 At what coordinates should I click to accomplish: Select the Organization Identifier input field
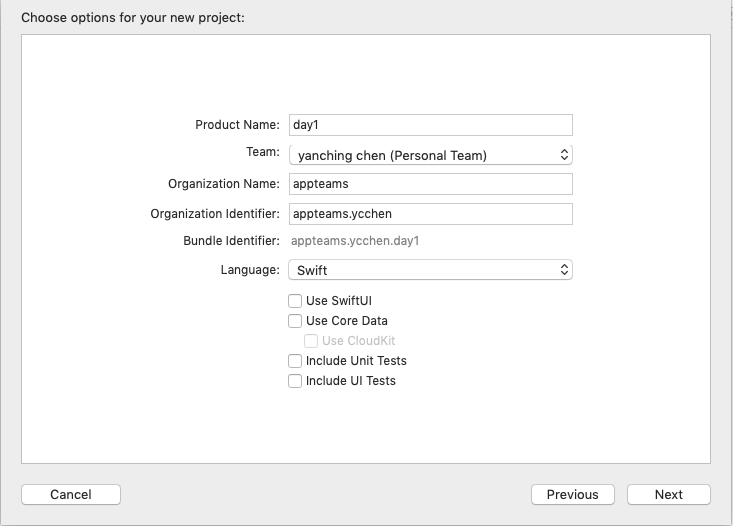[430, 214]
